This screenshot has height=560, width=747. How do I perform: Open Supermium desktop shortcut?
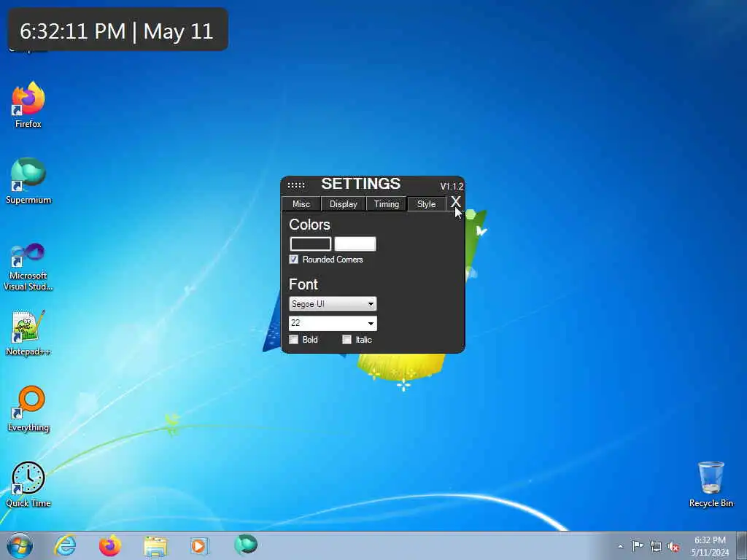click(x=28, y=181)
